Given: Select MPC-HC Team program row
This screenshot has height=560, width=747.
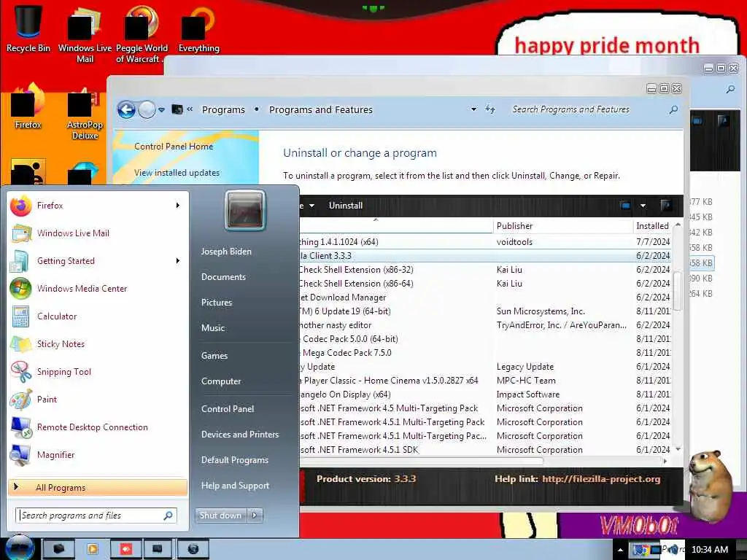Looking at the screenshot, I should 486,381.
